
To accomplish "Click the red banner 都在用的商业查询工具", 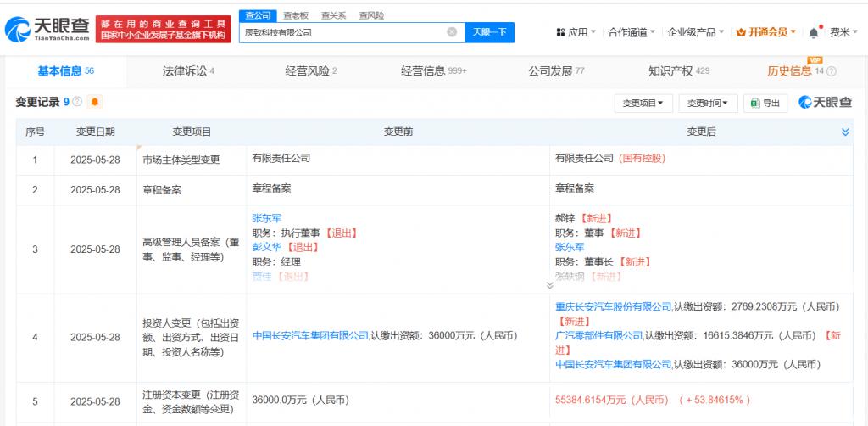I will [164, 29].
